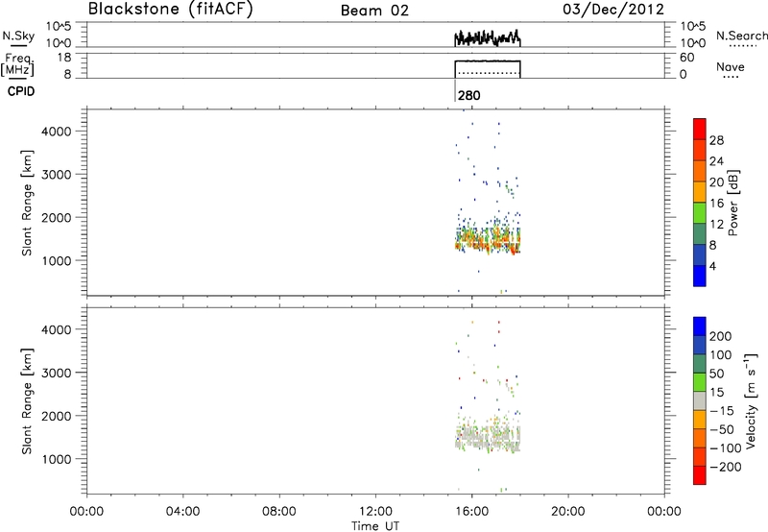Viewport: 768px width, 532px height.
Task: Click the 'Velocity [m s-1]' colorbar label
Action: click(x=751, y=401)
